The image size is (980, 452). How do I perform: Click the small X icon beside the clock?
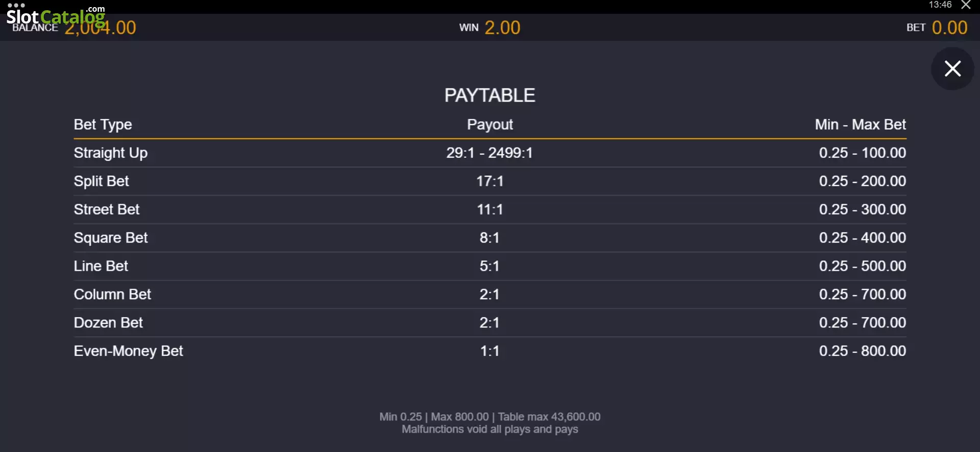pos(966,5)
